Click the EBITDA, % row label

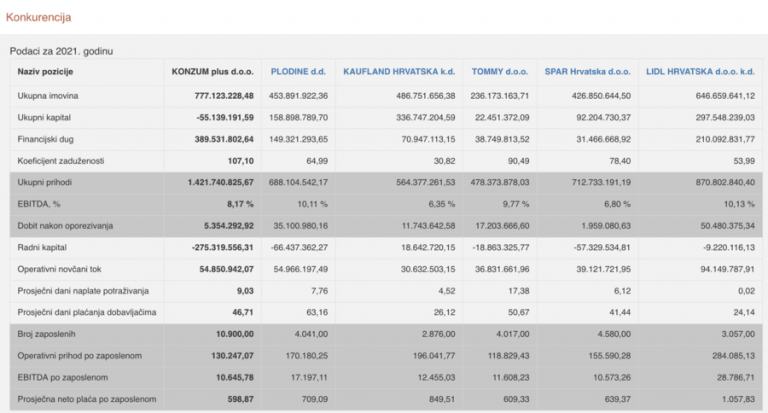(x=41, y=205)
